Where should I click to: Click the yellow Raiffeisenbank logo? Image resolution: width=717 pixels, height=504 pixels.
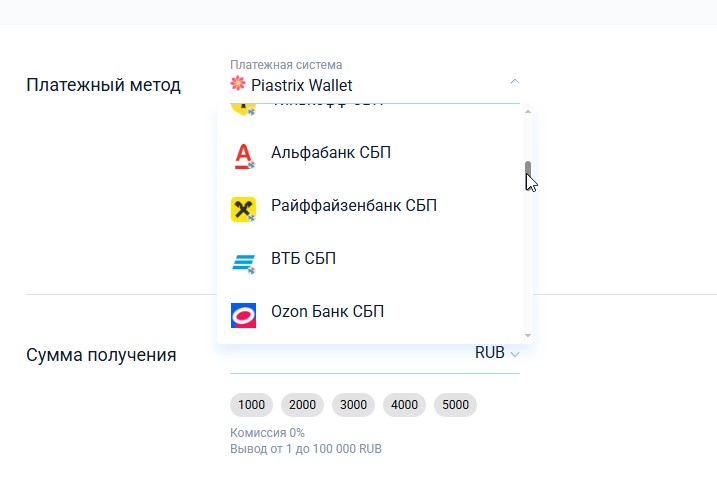[x=243, y=208]
